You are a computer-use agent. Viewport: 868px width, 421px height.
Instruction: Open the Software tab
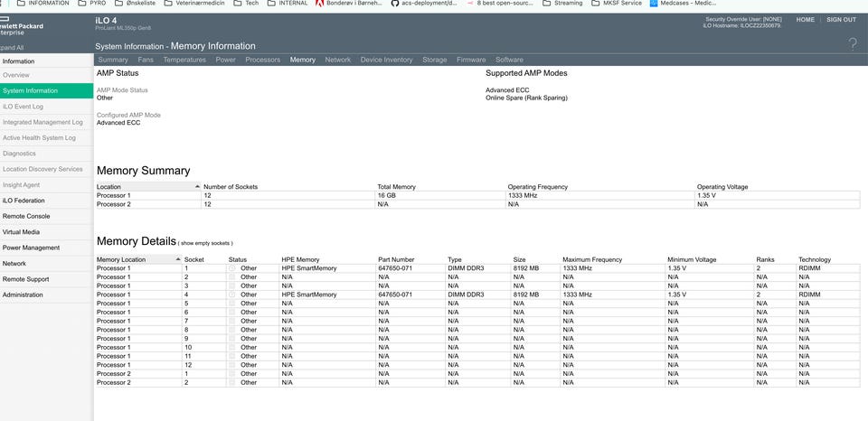(x=509, y=60)
